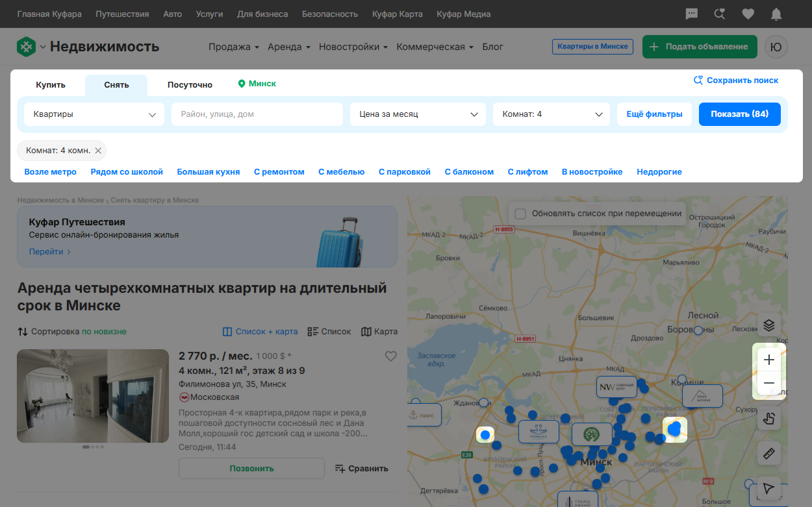Follow the 'Возле метро' quick filter link
Image resolution: width=812 pixels, height=507 pixels.
pyautogui.click(x=51, y=172)
